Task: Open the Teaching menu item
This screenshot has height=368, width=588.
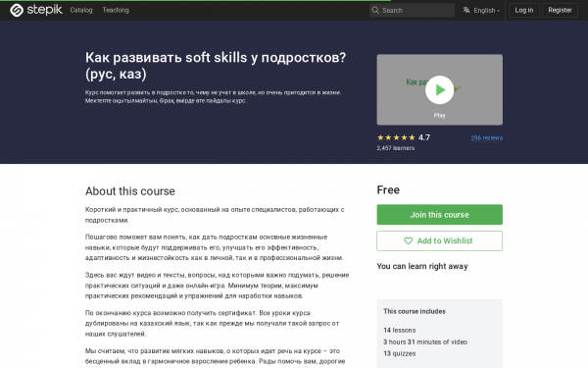Action: click(x=116, y=10)
